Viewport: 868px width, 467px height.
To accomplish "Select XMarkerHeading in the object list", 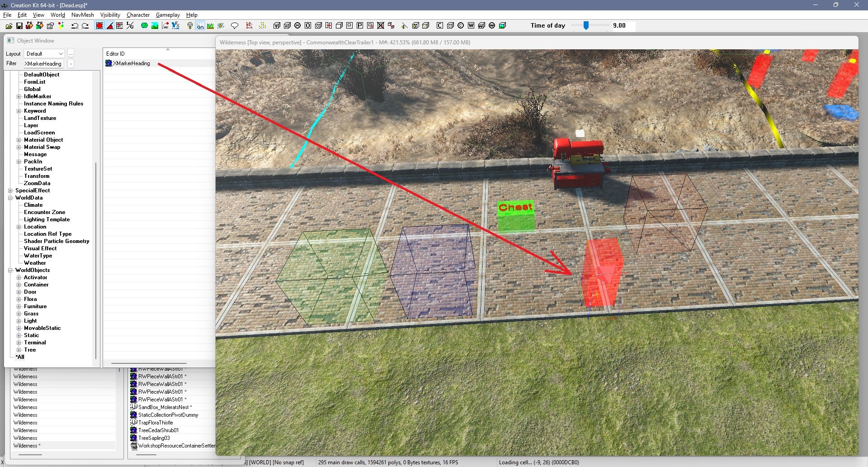I will pyautogui.click(x=132, y=63).
